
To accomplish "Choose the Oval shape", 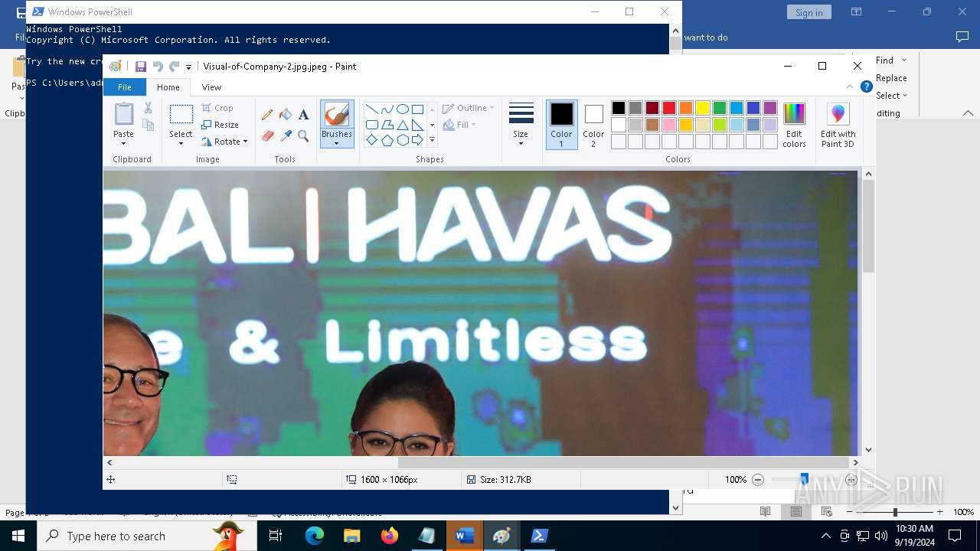I will pyautogui.click(x=402, y=109).
